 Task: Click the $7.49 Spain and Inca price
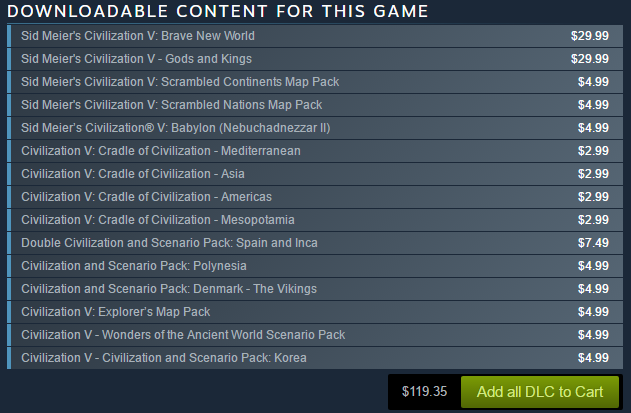[x=593, y=243]
